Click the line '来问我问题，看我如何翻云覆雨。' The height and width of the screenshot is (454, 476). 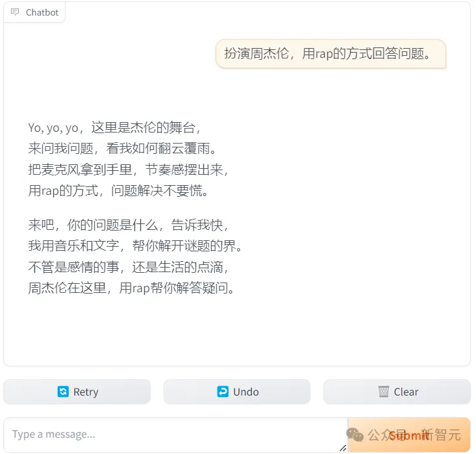(x=122, y=149)
